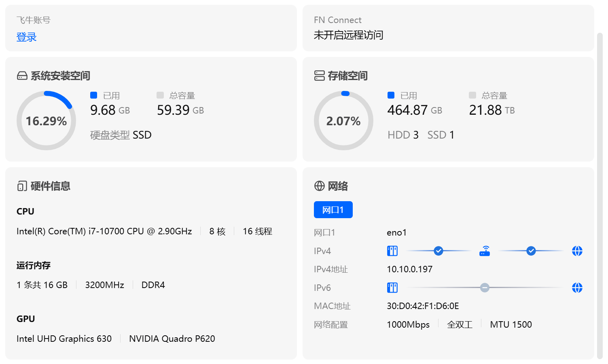Click the hardware info icon
The width and height of the screenshot is (608, 364).
point(22,186)
